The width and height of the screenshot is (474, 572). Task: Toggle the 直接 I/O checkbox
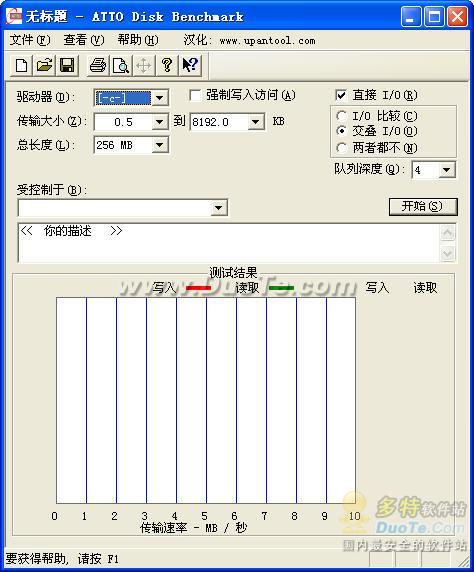[x=340, y=96]
